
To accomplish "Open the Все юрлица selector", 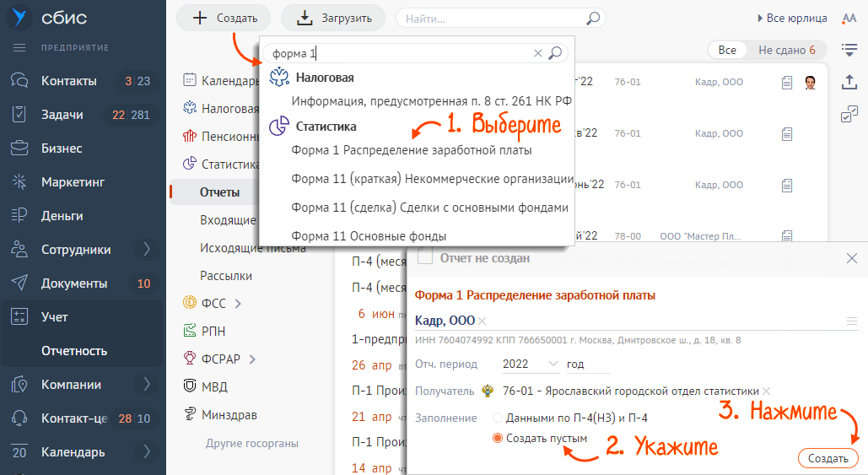I will (792, 19).
